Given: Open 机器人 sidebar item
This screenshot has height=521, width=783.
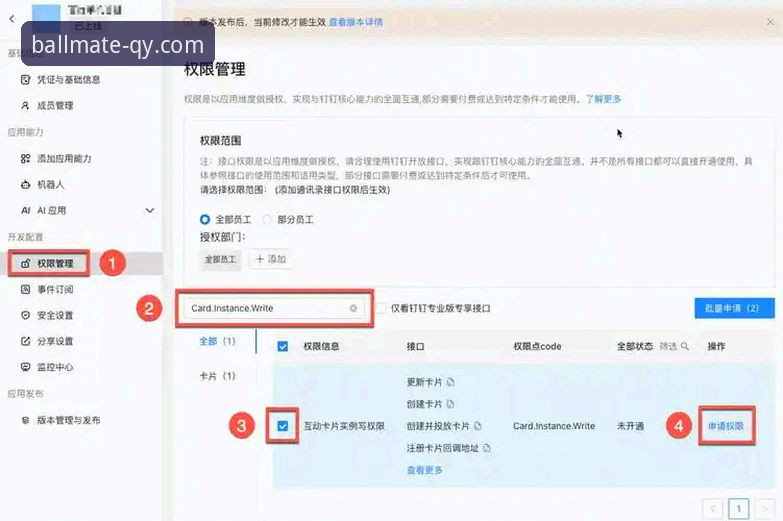Looking at the screenshot, I should tap(42, 184).
